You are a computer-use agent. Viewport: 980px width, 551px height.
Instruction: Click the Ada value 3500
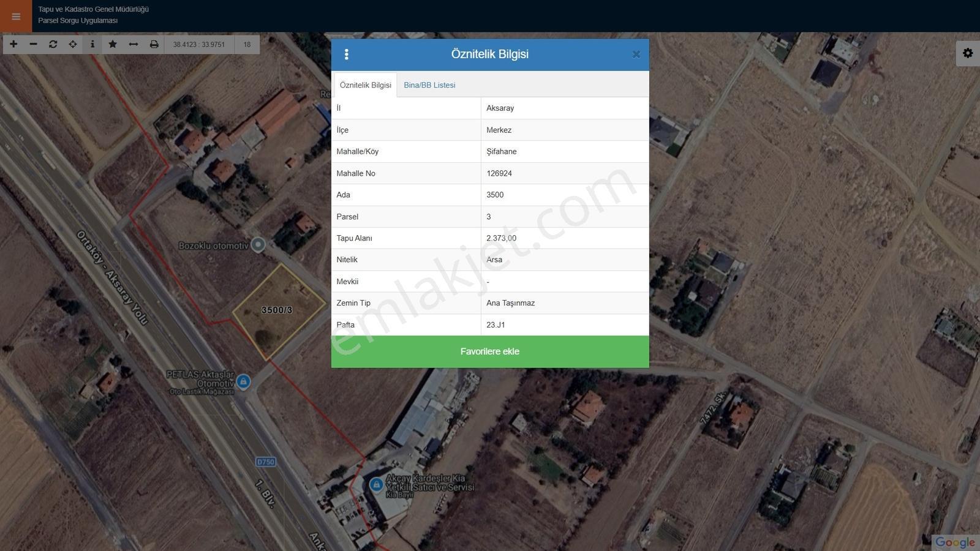tap(495, 195)
